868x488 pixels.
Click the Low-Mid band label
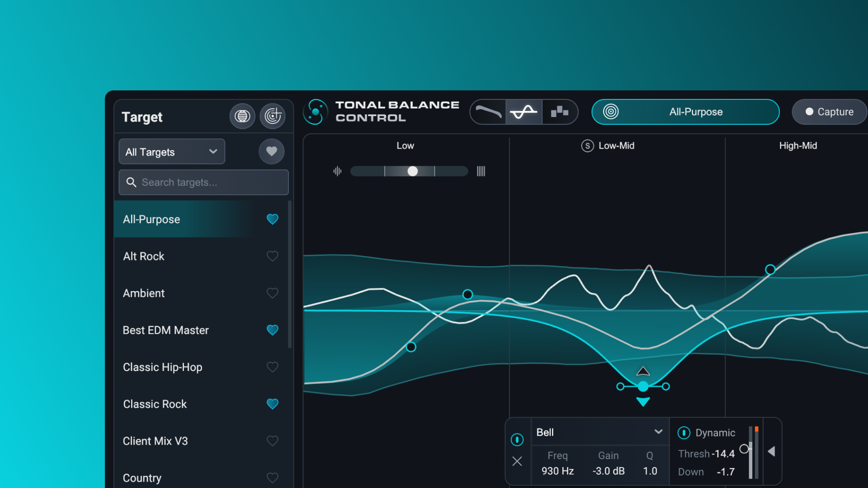click(617, 145)
